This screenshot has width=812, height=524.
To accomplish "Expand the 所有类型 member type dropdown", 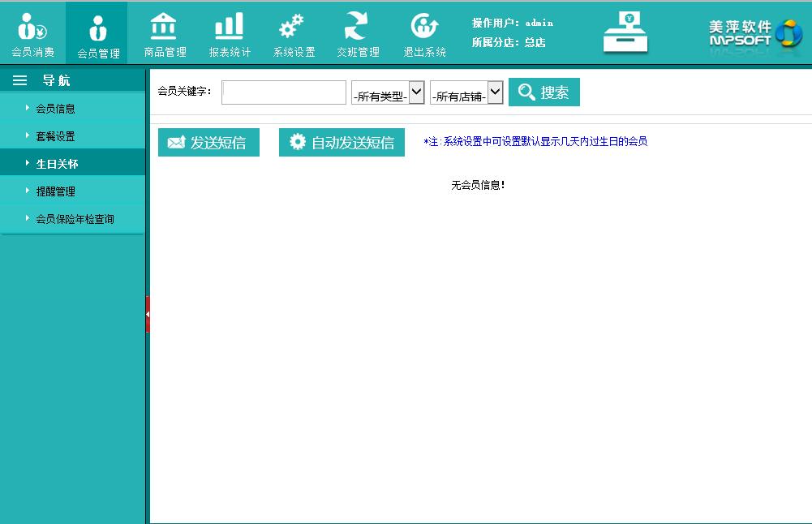I will pos(388,93).
